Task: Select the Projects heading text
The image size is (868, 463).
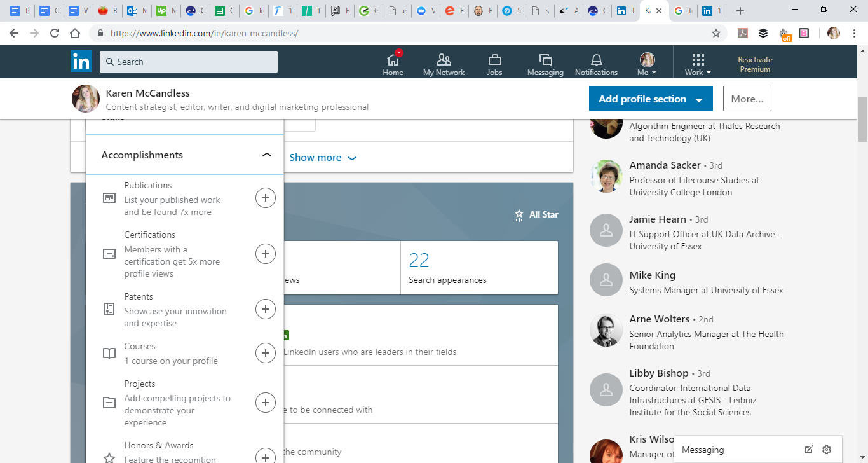Action: tap(140, 384)
